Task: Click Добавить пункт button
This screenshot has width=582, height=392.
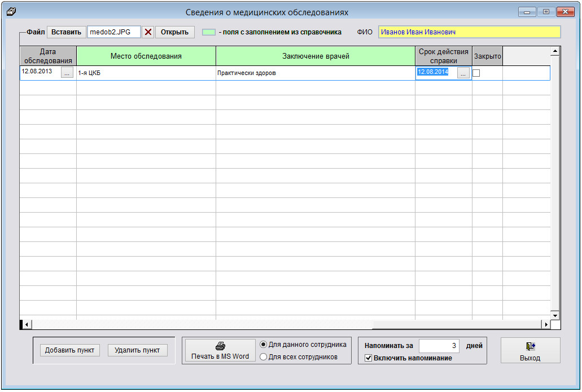Action: [x=69, y=350]
